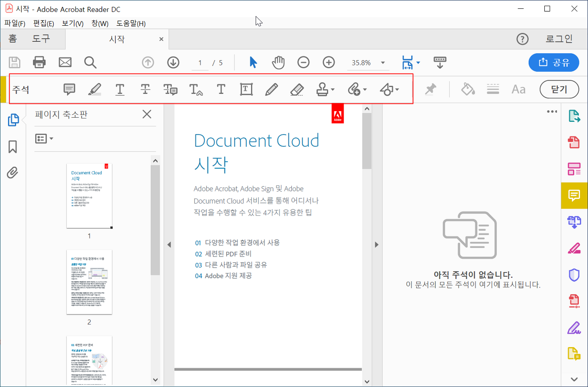This screenshot has width=588, height=387.
Task: Select the 시작 document tab
Action: click(x=117, y=39)
